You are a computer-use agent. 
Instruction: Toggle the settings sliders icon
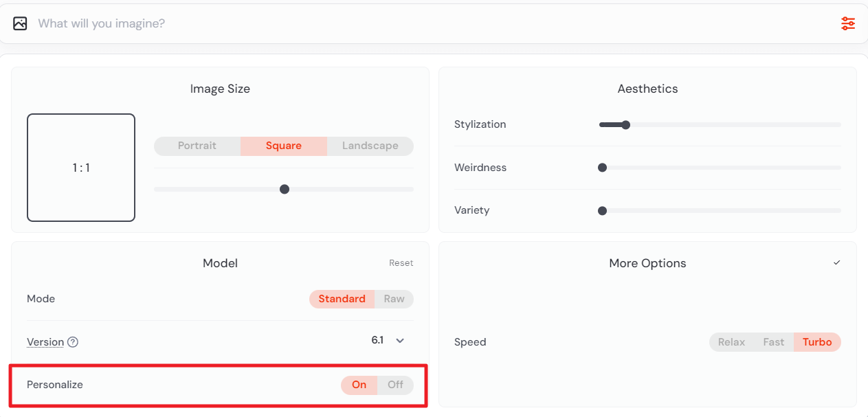848,23
